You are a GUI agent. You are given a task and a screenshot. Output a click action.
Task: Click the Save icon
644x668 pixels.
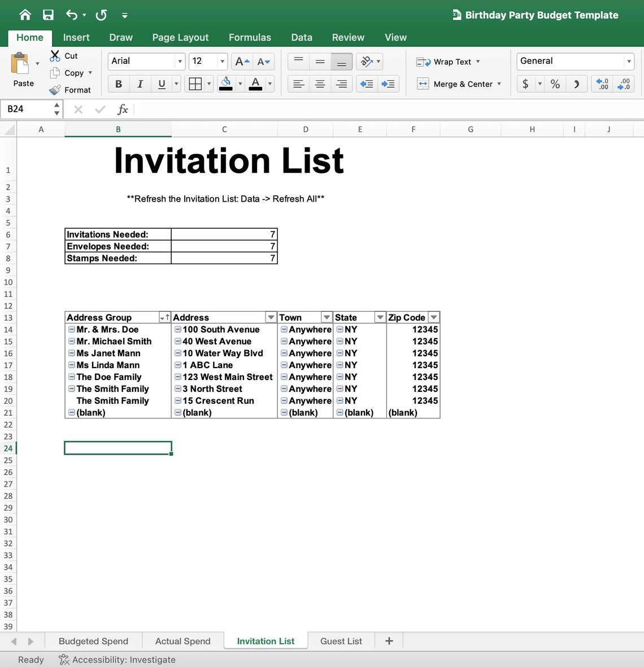[x=48, y=15]
